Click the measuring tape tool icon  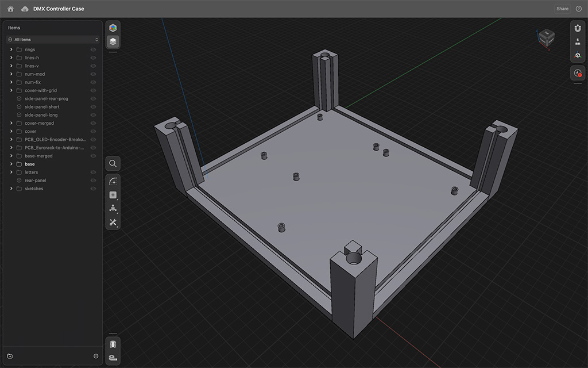coord(113,358)
